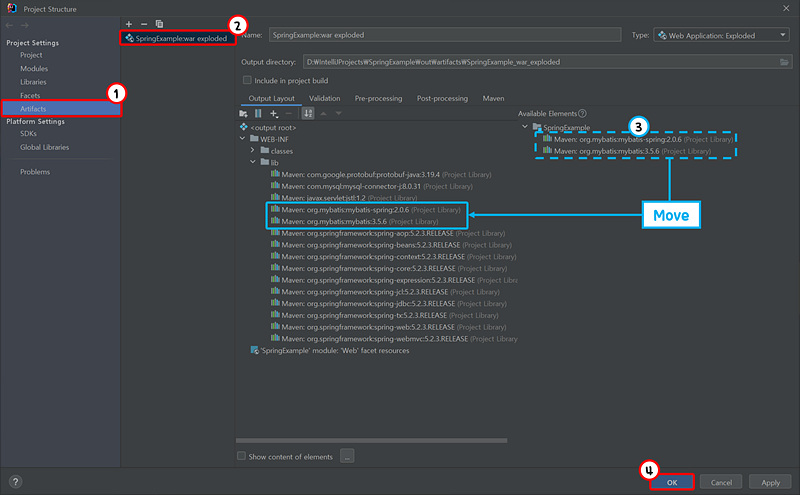Select spring-aop:5.2.3.RELEASE library row

click(388, 233)
